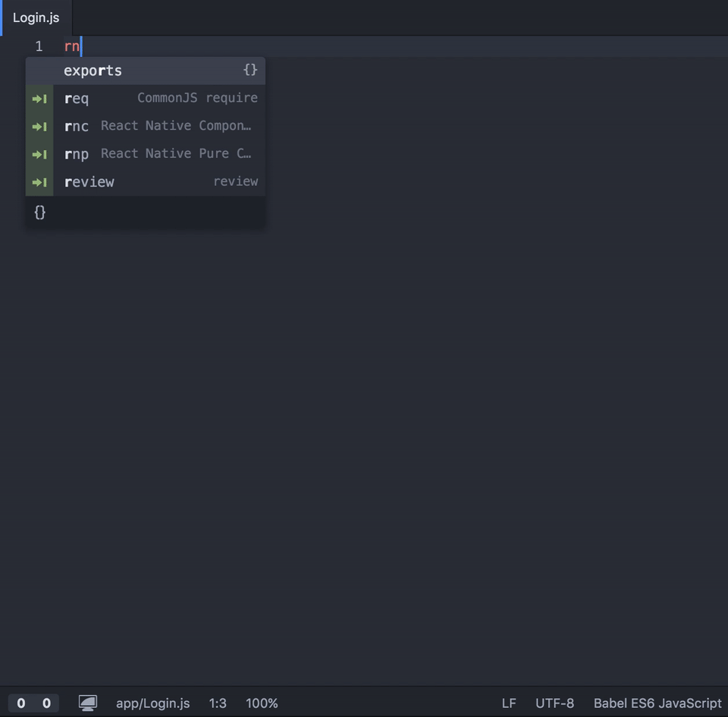Choose the req CommonJS require snippet

(146, 99)
